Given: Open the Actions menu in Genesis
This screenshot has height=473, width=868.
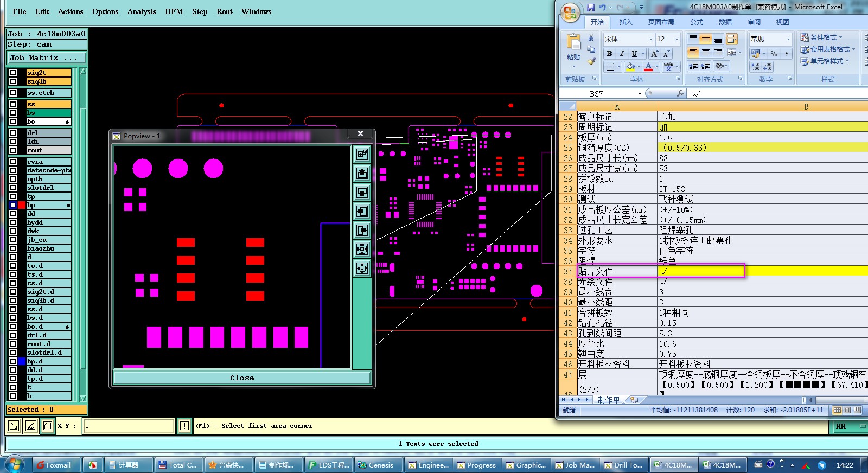Looking at the screenshot, I should click(71, 11).
